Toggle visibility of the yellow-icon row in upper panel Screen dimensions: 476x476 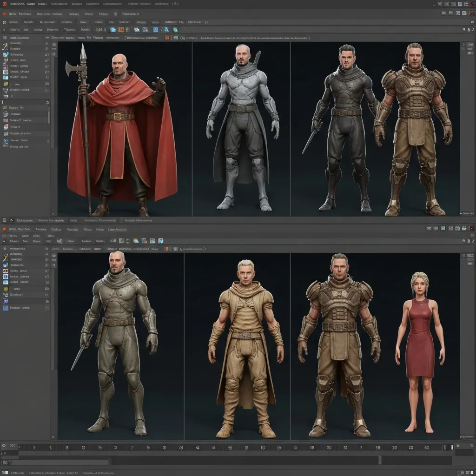click(x=47, y=84)
